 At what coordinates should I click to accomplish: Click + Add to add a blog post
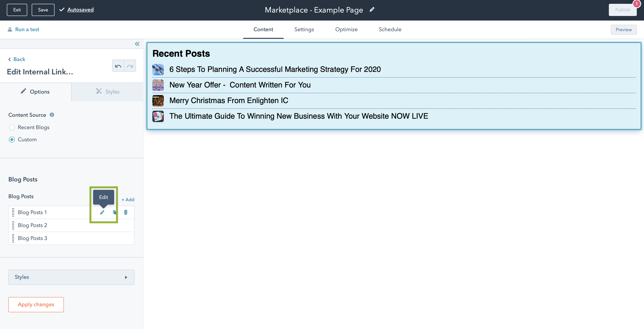(x=128, y=200)
